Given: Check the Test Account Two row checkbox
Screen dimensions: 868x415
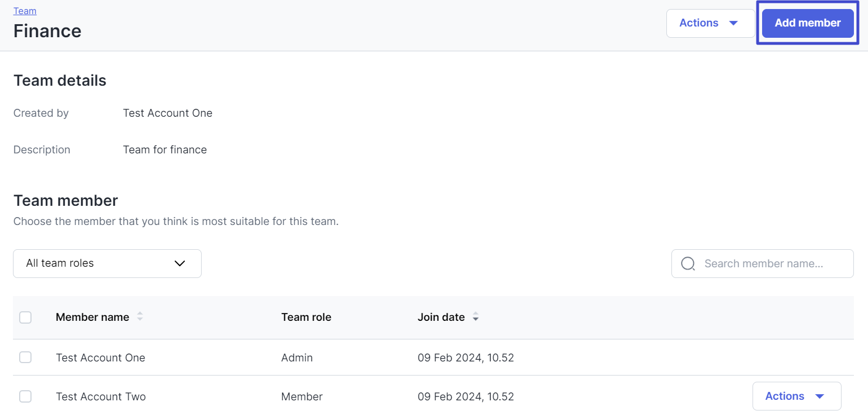Looking at the screenshot, I should 25,396.
